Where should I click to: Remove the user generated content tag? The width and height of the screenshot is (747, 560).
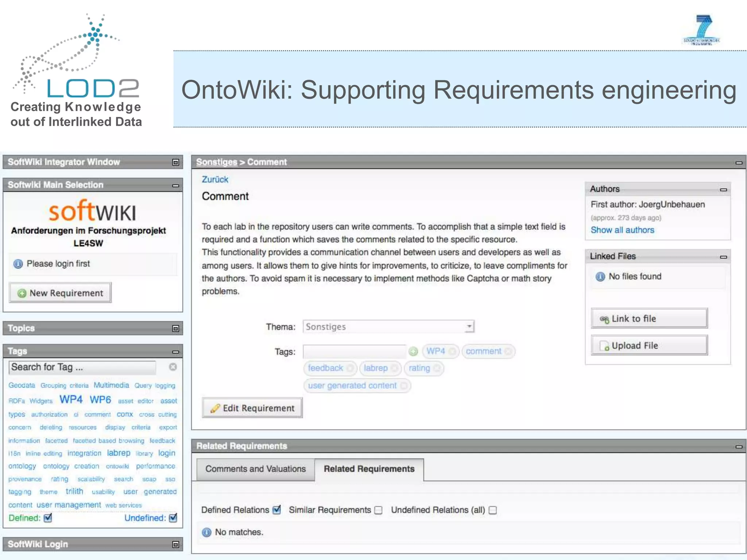pos(403,386)
